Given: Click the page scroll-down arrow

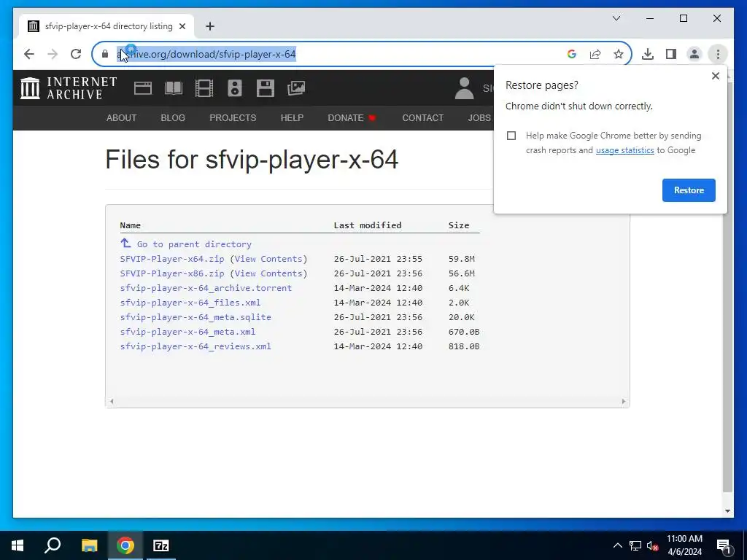Looking at the screenshot, I should tap(727, 511).
